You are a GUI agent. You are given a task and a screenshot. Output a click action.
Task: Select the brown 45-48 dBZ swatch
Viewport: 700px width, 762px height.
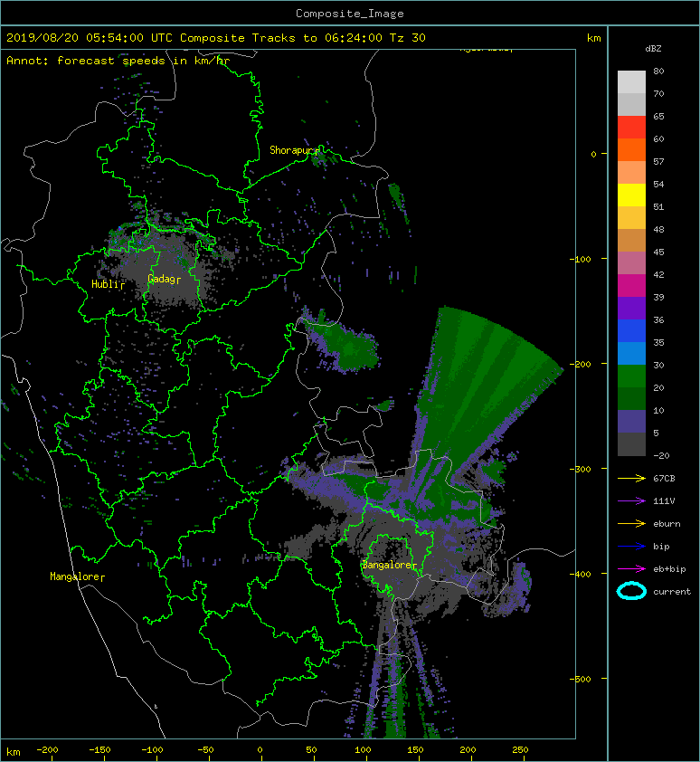pyautogui.click(x=631, y=240)
